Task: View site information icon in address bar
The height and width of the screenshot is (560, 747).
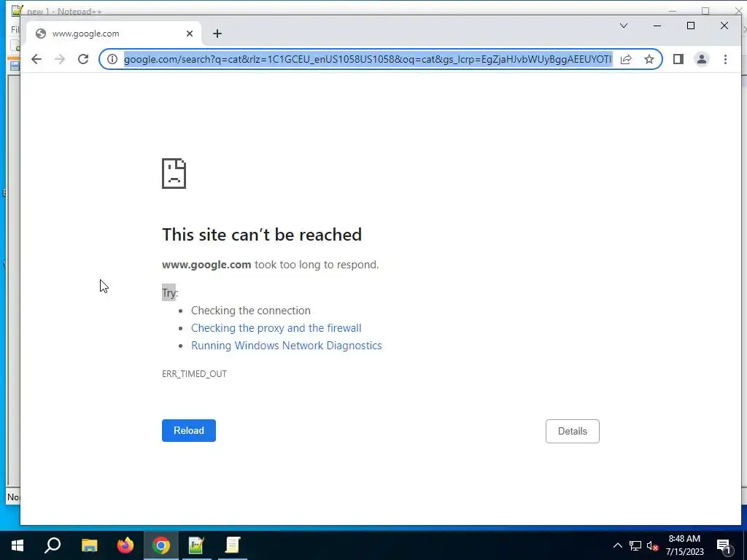Action: 112,59
